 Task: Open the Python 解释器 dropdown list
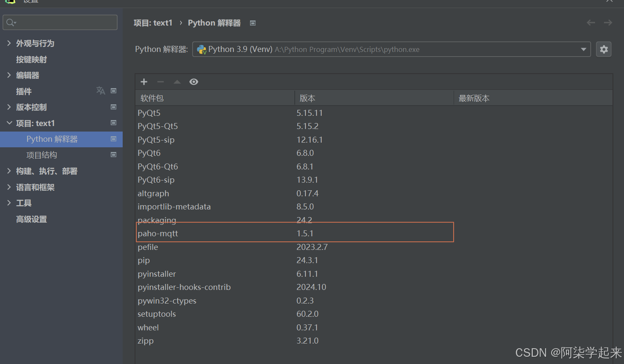pos(583,49)
